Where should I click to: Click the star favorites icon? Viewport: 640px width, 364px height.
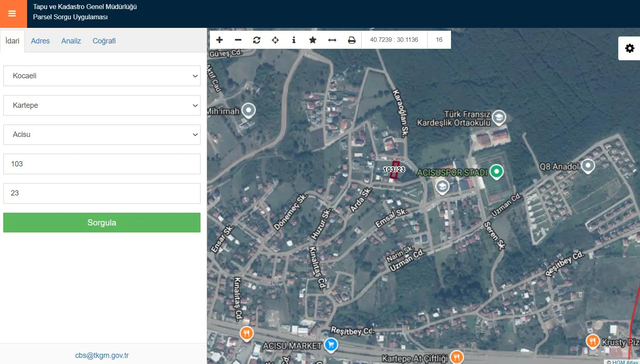click(x=313, y=40)
